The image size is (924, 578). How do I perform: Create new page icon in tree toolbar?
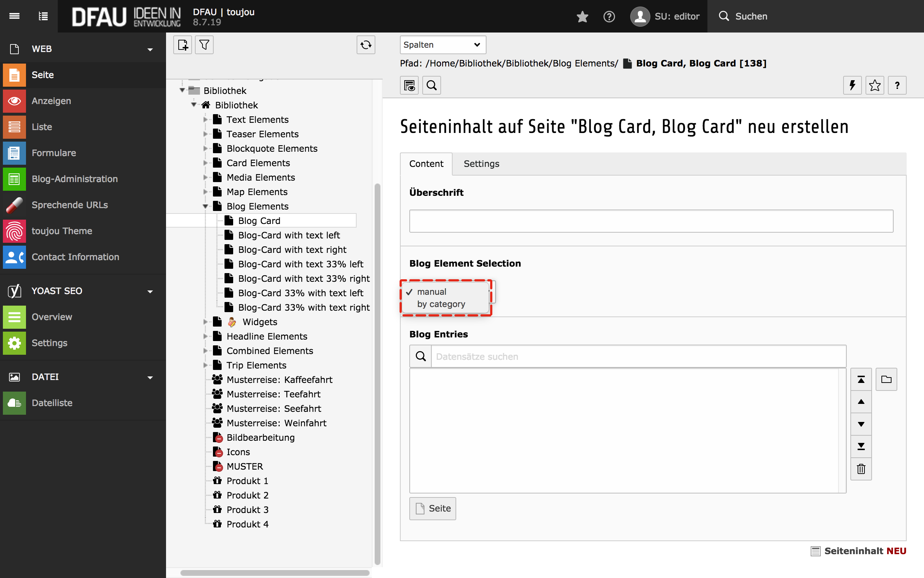pos(183,45)
